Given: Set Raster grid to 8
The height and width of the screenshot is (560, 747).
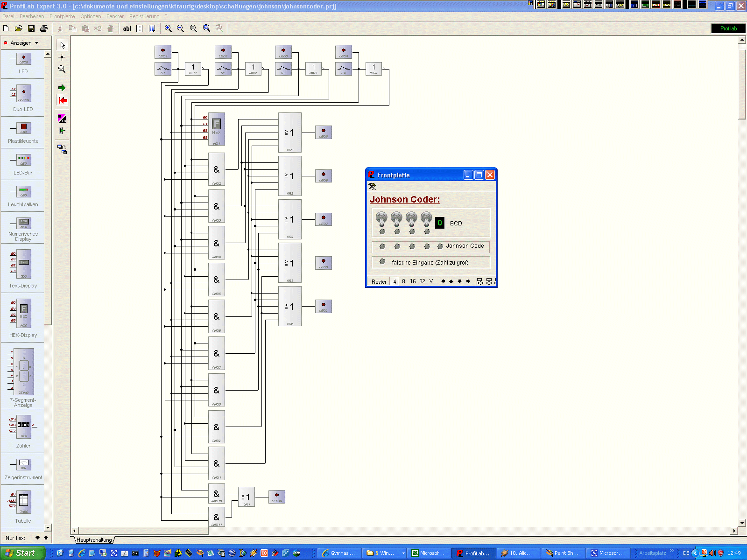Looking at the screenshot, I should click(x=403, y=281).
